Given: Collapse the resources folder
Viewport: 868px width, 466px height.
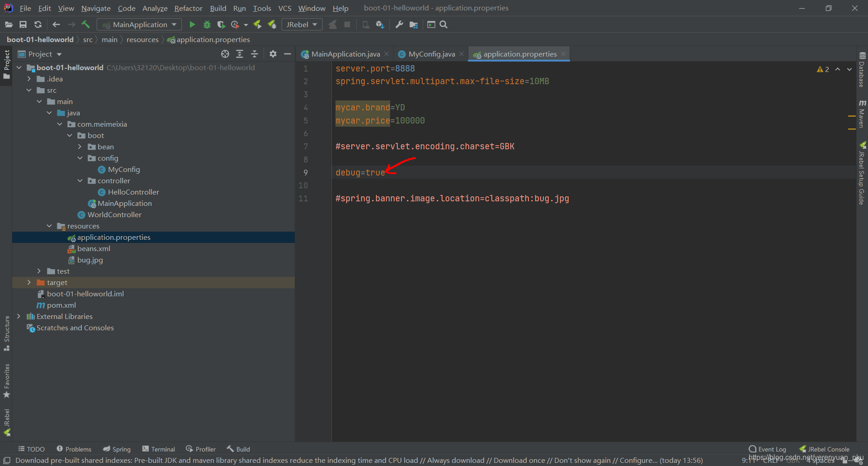Looking at the screenshot, I should (49, 226).
